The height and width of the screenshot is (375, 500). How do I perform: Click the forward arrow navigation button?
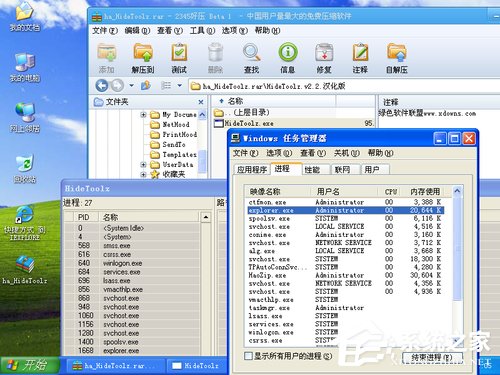[x=117, y=86]
